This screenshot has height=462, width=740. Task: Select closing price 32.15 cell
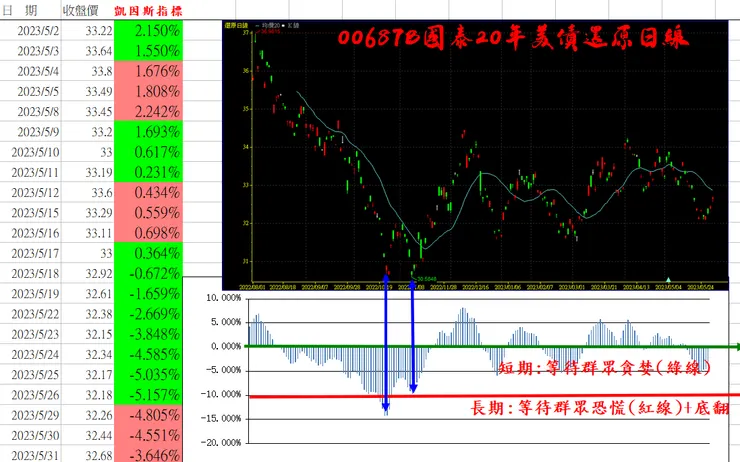tap(87, 335)
